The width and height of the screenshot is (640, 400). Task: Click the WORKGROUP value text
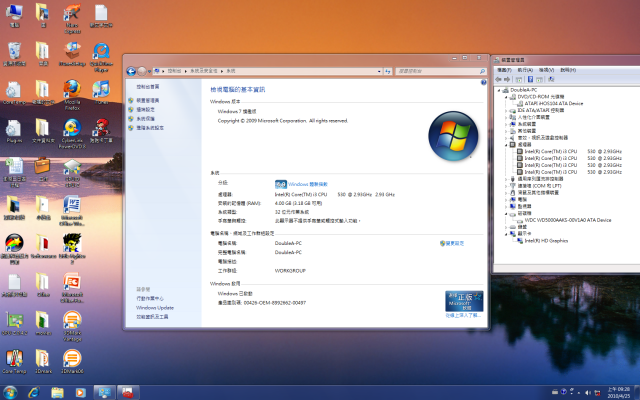(290, 271)
